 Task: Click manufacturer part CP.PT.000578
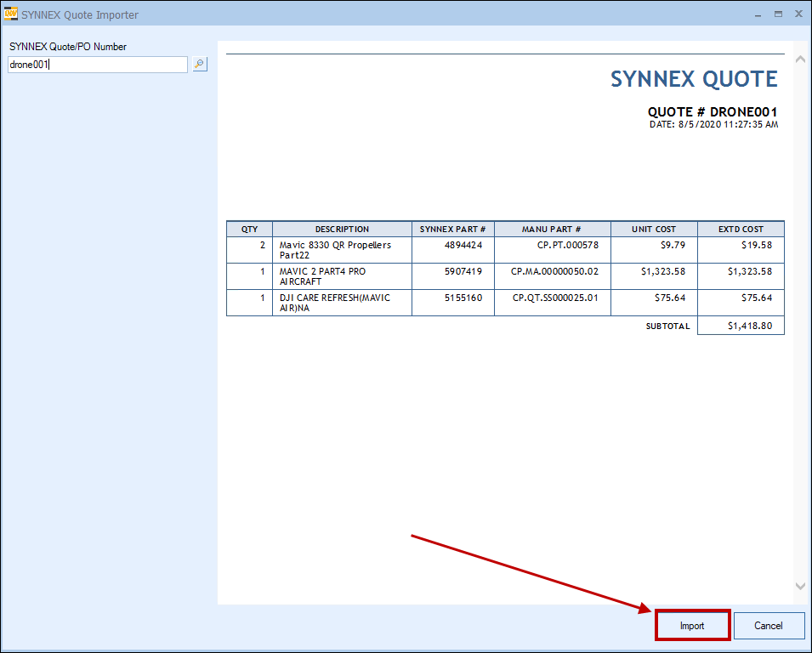pos(568,245)
